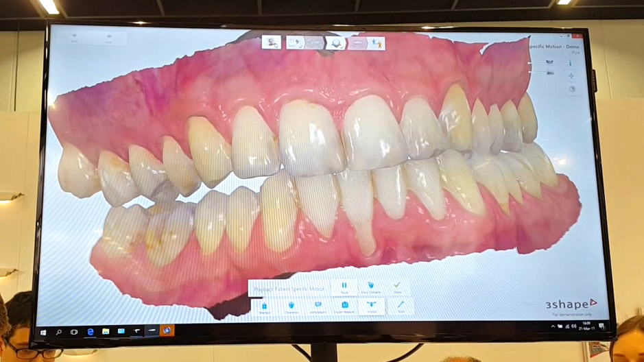Adjust the lower jaw transparency slider
Image resolution: width=644 pixels, height=362 pixels.
tap(536, 72)
